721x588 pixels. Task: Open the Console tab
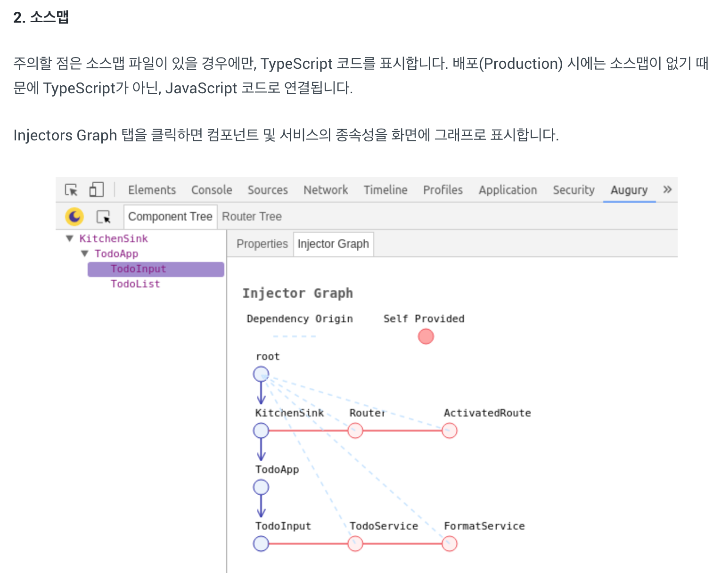212,190
